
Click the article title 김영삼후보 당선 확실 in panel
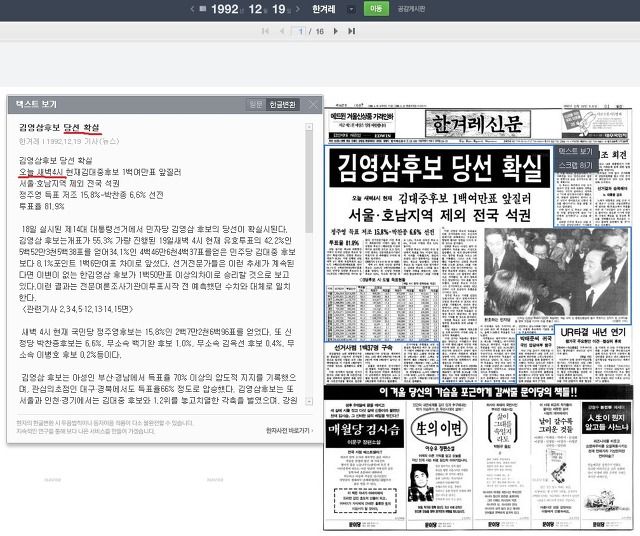(x=59, y=127)
